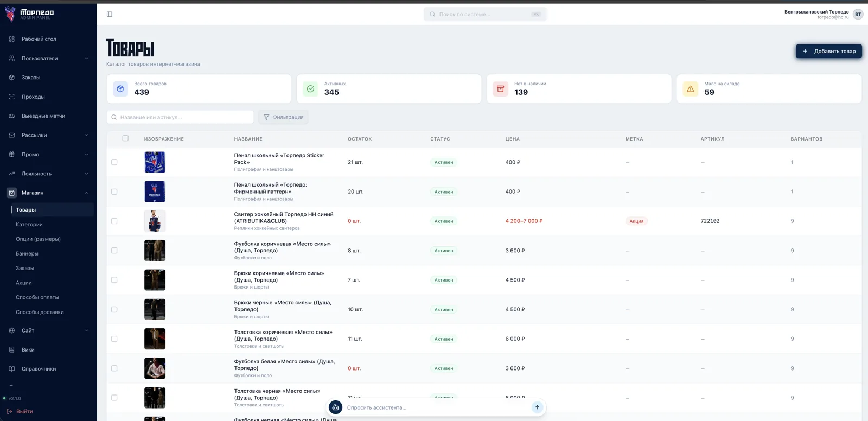Click the cube icon on Всего товаров card
Image resolution: width=868 pixels, height=421 pixels.
(120, 88)
